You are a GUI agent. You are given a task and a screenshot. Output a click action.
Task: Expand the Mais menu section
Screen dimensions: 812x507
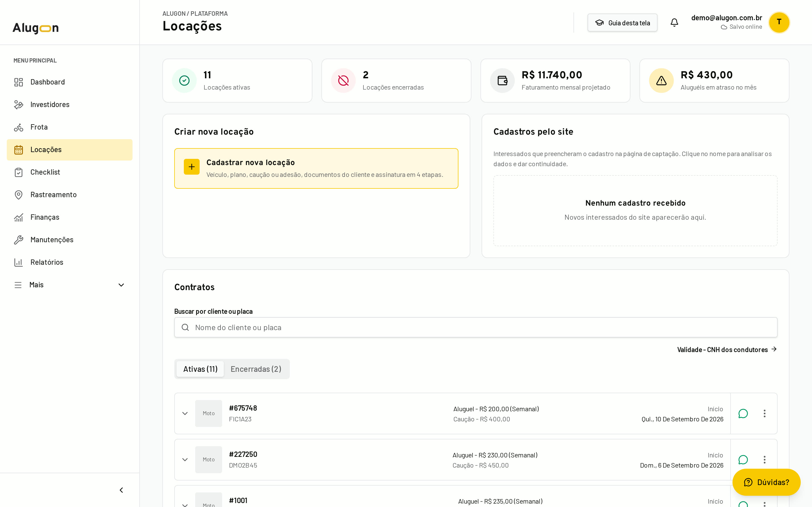pos(69,285)
